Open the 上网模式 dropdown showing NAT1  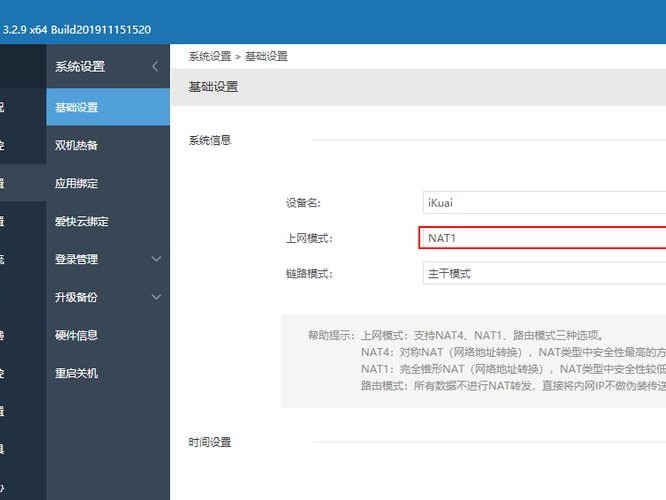point(542,238)
